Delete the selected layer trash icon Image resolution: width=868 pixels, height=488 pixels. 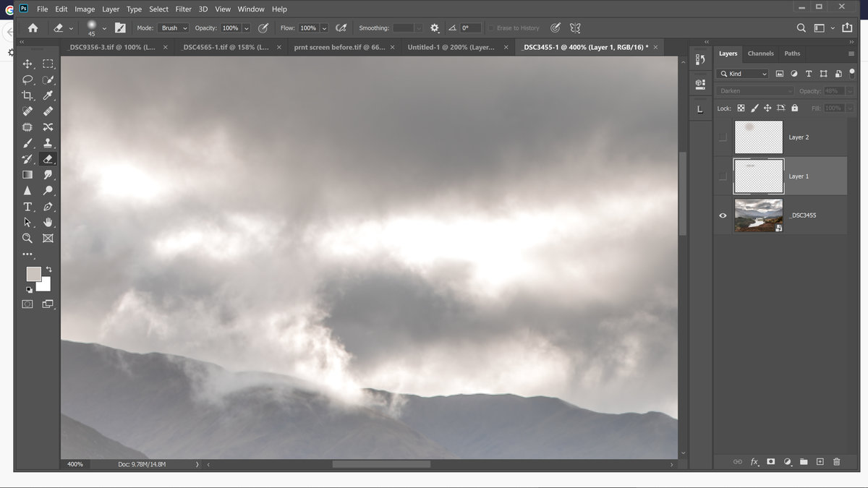pyautogui.click(x=836, y=461)
